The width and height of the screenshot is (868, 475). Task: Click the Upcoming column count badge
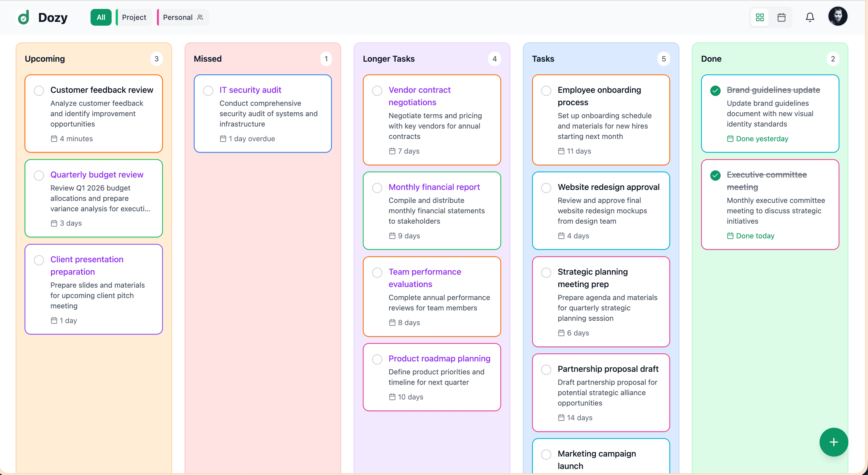(156, 59)
